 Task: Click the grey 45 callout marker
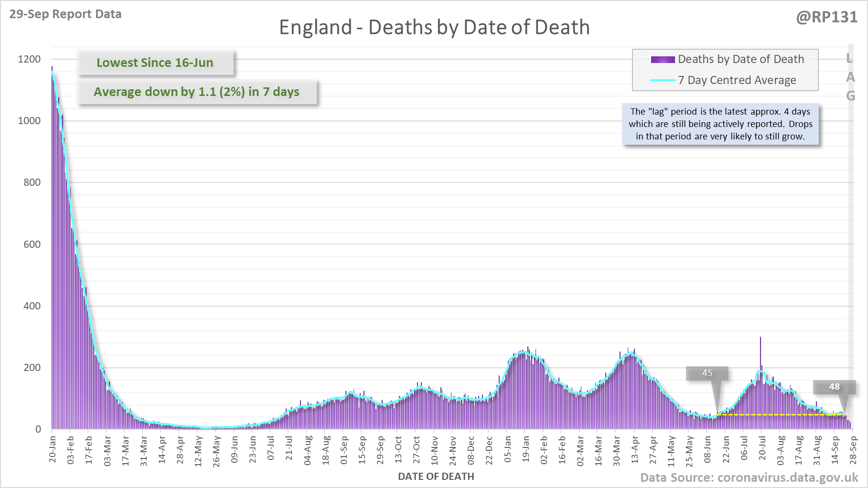[707, 373]
